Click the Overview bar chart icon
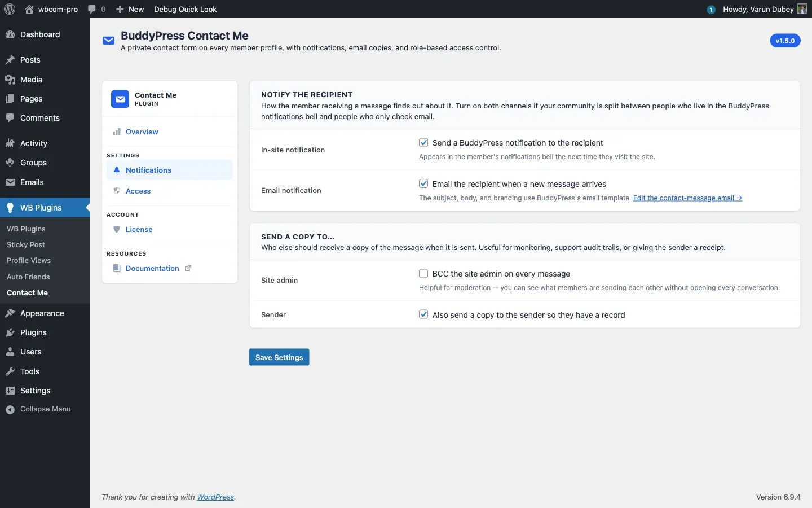812x508 pixels. point(117,132)
